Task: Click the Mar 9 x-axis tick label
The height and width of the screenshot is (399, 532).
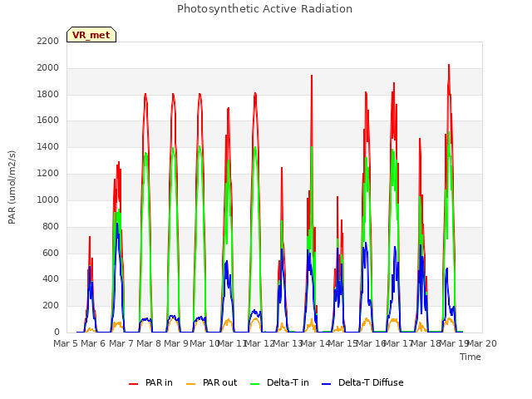Action: click(176, 343)
